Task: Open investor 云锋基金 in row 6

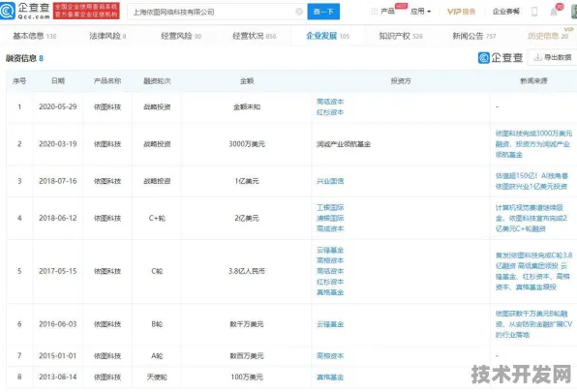Action: pyautogui.click(x=330, y=324)
